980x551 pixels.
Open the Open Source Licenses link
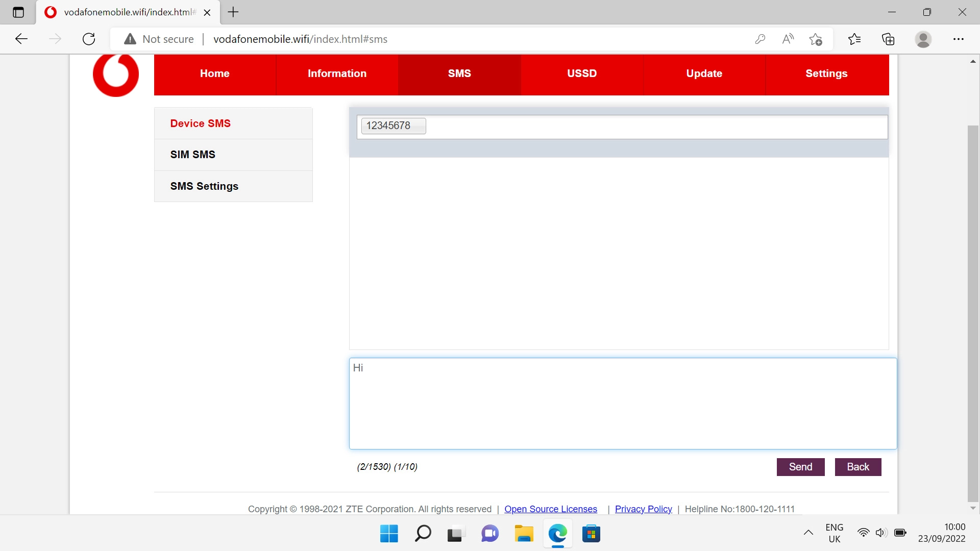pos(551,509)
